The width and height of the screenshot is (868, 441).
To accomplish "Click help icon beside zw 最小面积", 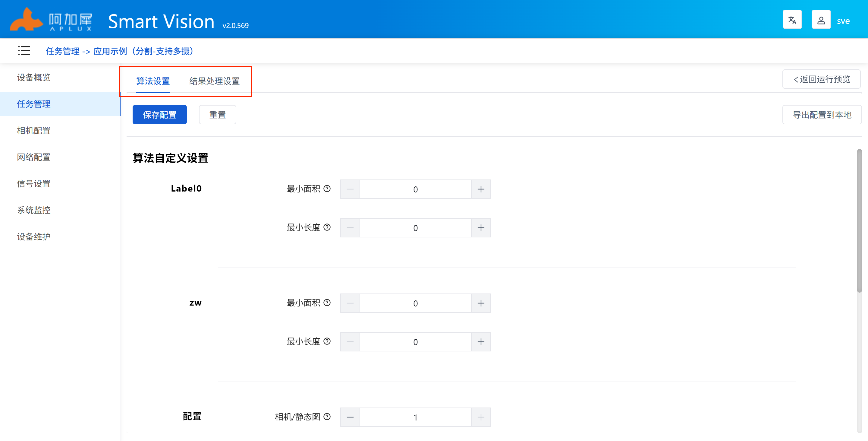I will [x=327, y=303].
